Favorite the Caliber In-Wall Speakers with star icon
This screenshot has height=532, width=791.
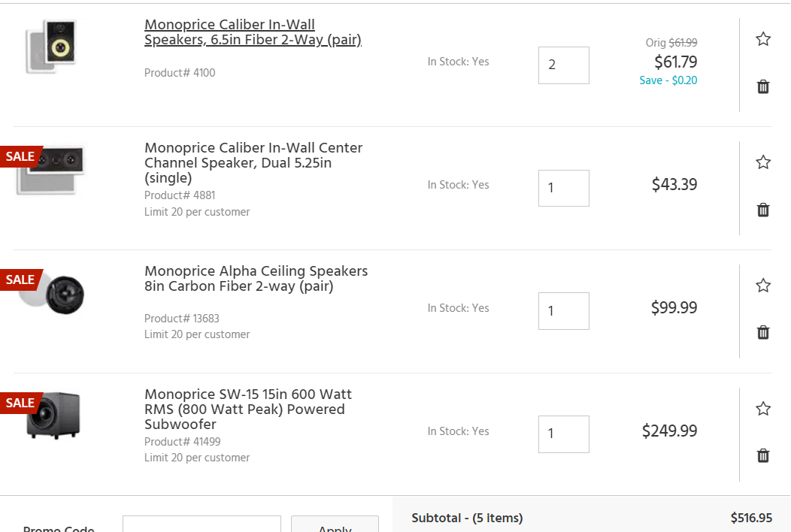pyautogui.click(x=762, y=39)
